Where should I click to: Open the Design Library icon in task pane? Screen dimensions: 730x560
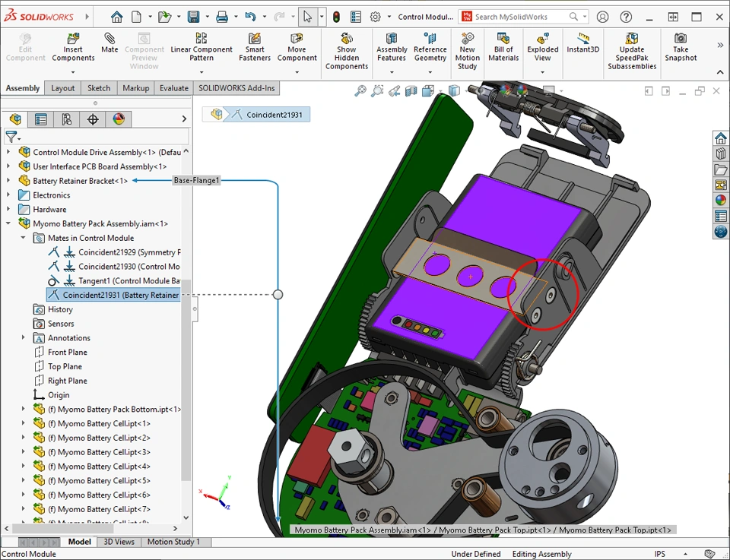[x=721, y=153]
